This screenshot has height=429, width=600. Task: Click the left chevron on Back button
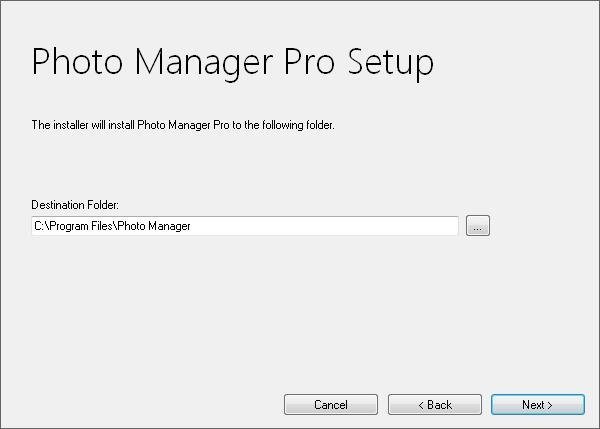(x=421, y=405)
